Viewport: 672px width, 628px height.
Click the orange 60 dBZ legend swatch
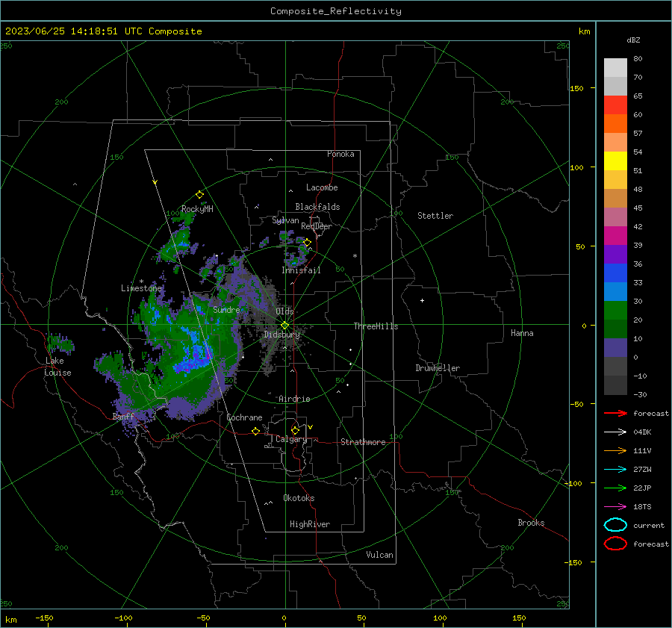615,123
